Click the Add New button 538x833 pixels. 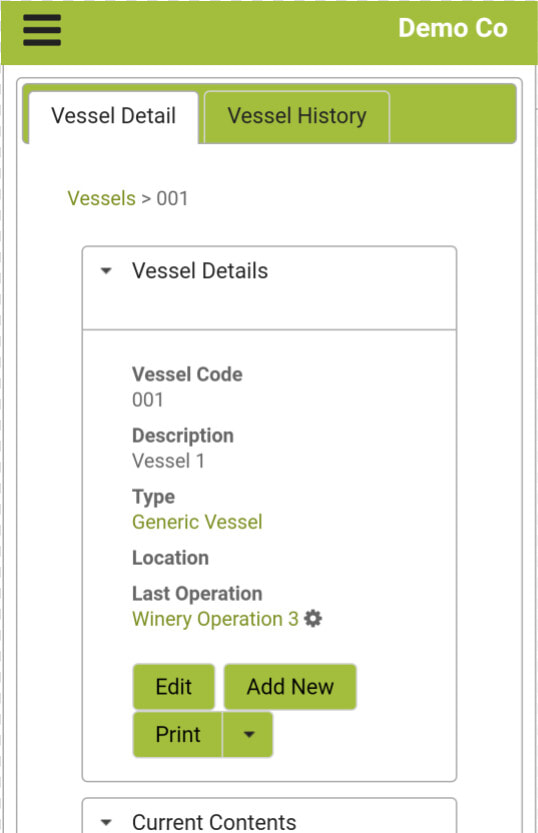tap(290, 687)
